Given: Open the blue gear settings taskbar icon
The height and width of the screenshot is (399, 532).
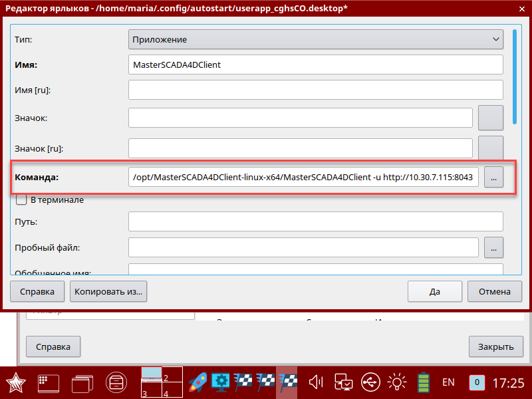Looking at the screenshot, I should [x=221, y=382].
